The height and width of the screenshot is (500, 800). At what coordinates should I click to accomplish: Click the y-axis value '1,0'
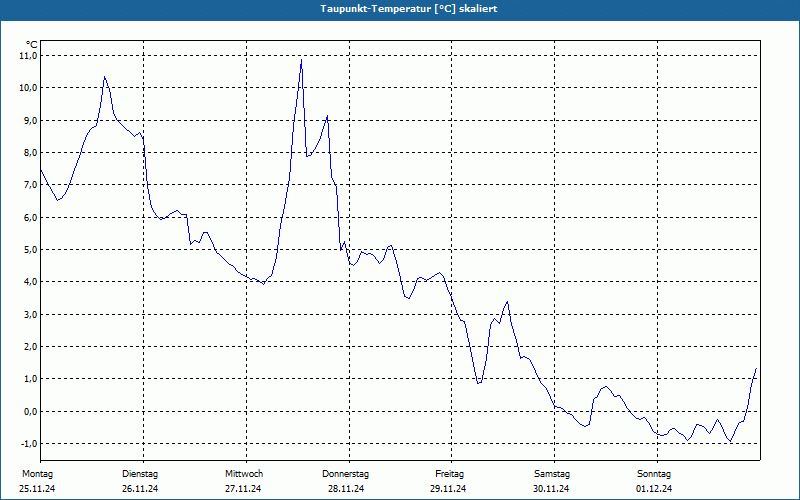[x=30, y=379]
